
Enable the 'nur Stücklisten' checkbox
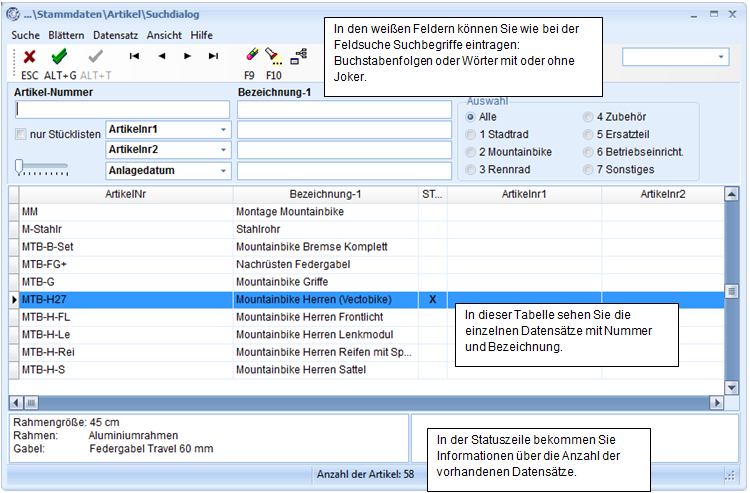tap(21, 134)
